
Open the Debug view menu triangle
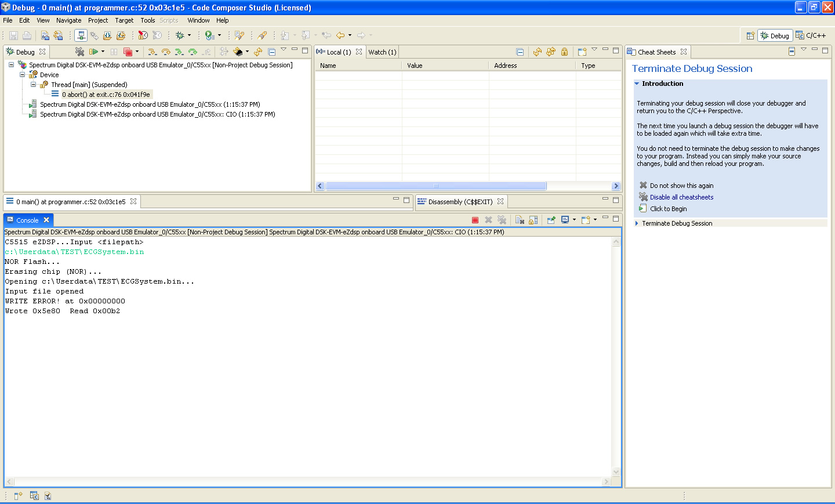tap(284, 49)
